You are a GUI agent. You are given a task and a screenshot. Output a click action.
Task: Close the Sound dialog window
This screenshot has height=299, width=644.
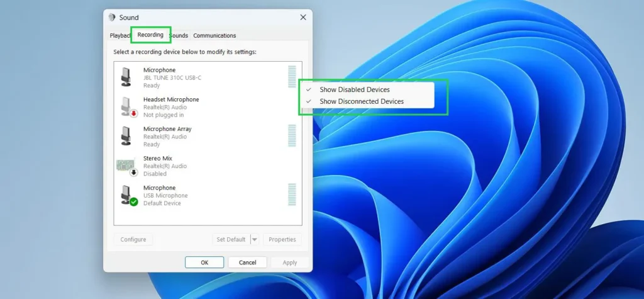[x=303, y=17]
